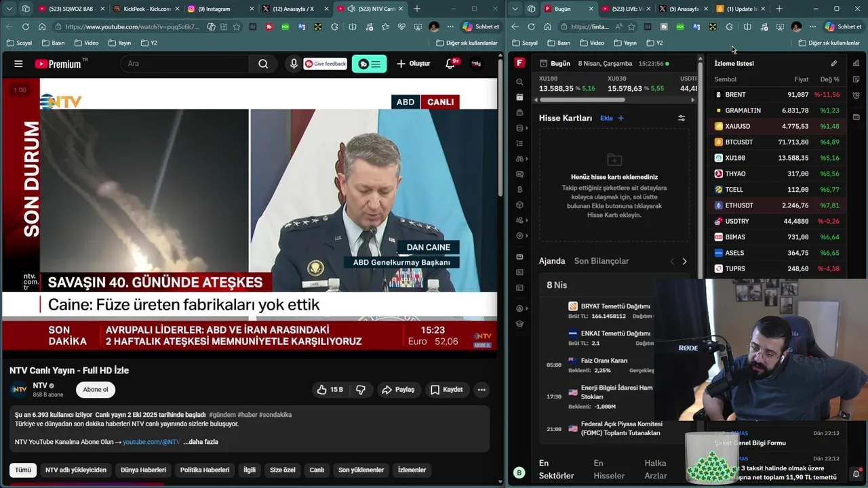The width and height of the screenshot is (868, 488).
Task: Like the NTV video
Action: coord(330,390)
